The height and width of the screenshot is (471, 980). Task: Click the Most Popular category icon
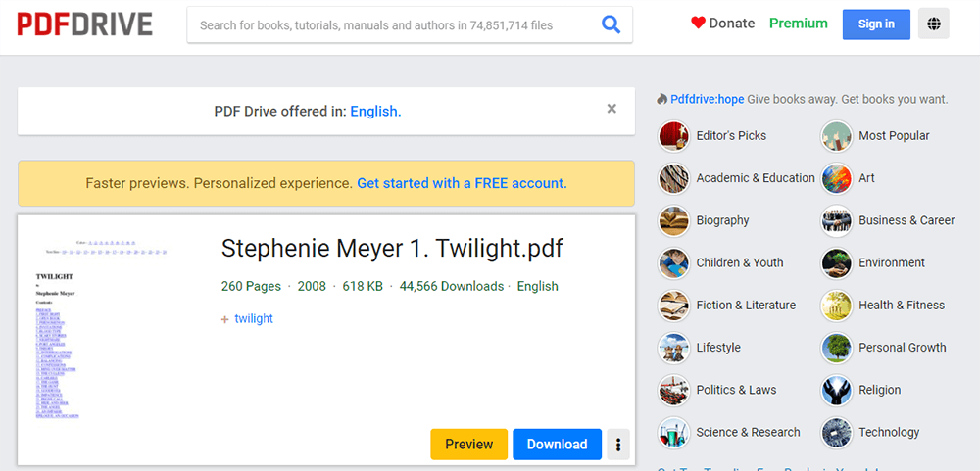(836, 136)
